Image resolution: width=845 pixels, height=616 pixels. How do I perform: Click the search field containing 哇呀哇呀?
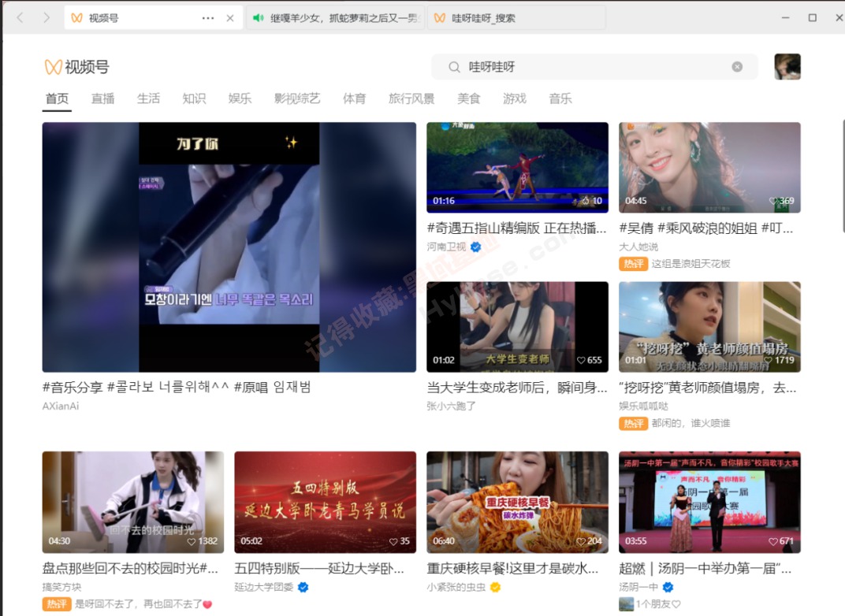pos(594,67)
